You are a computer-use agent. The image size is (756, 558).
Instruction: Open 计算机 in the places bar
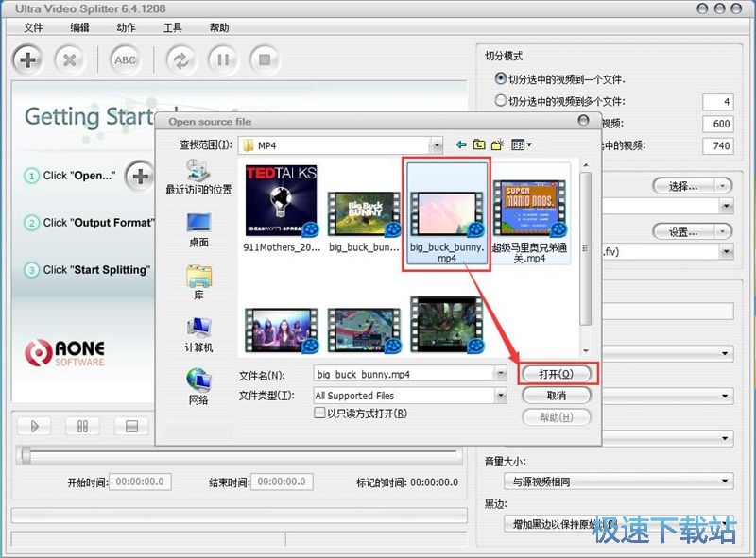pyautogui.click(x=198, y=335)
